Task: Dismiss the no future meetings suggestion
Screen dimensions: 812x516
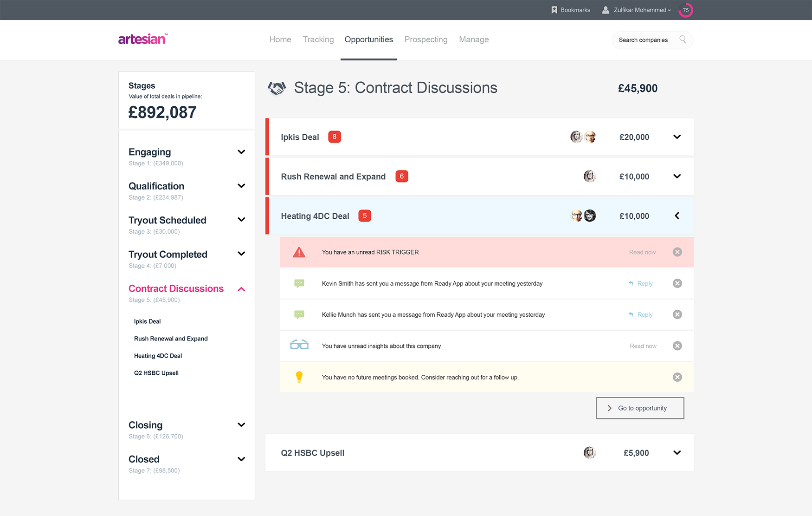Action: click(x=677, y=377)
